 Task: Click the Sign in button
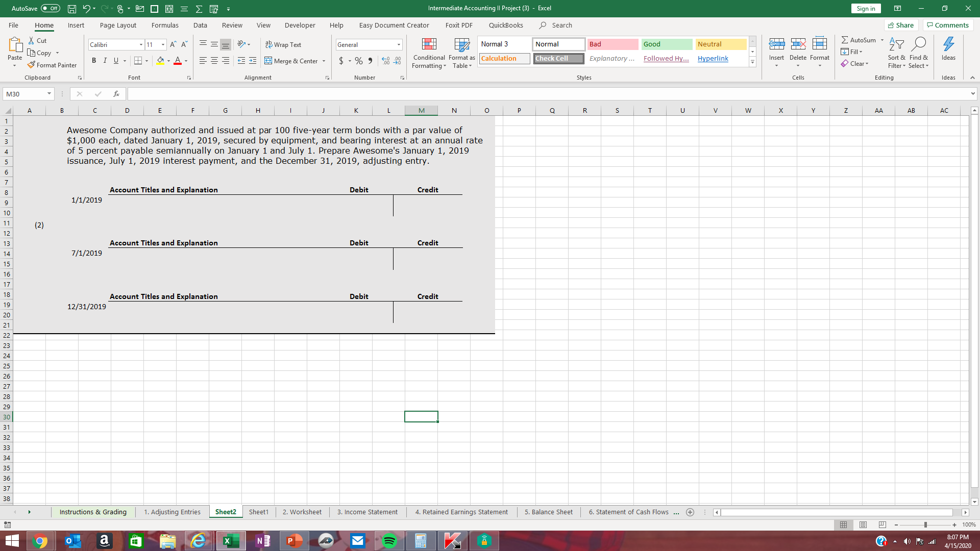[866, 8]
